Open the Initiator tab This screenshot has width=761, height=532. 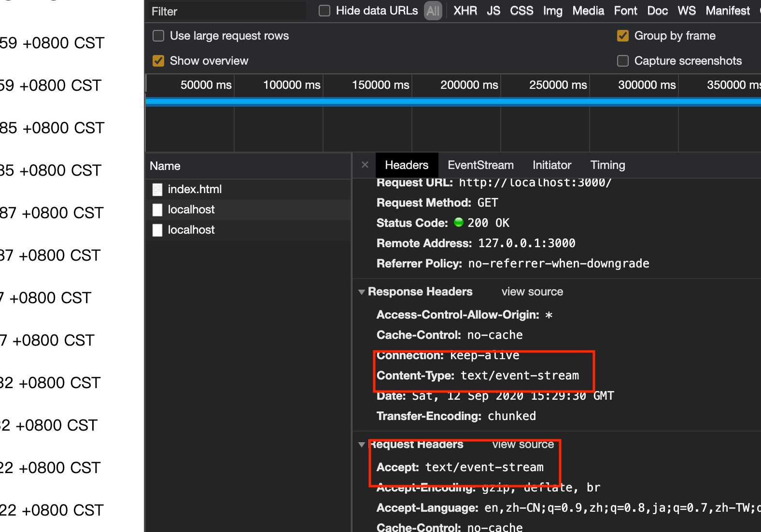pyautogui.click(x=551, y=165)
